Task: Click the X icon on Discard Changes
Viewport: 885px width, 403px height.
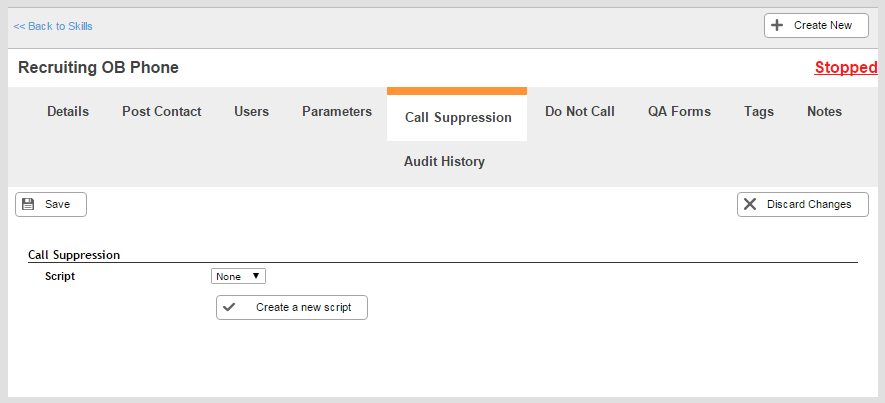Action: [x=750, y=204]
